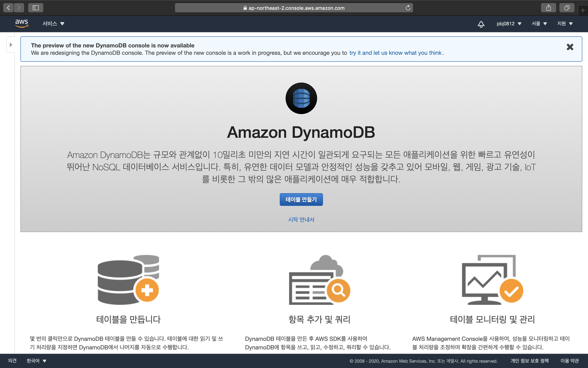
Task: Show all Safari tabs overview
Action: coord(567,8)
